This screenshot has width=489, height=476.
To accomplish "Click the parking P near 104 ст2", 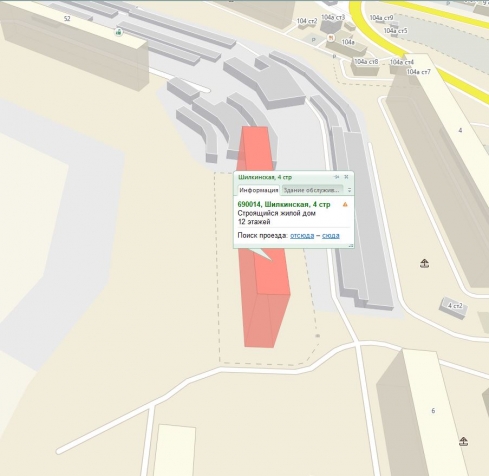I will [x=313, y=40].
